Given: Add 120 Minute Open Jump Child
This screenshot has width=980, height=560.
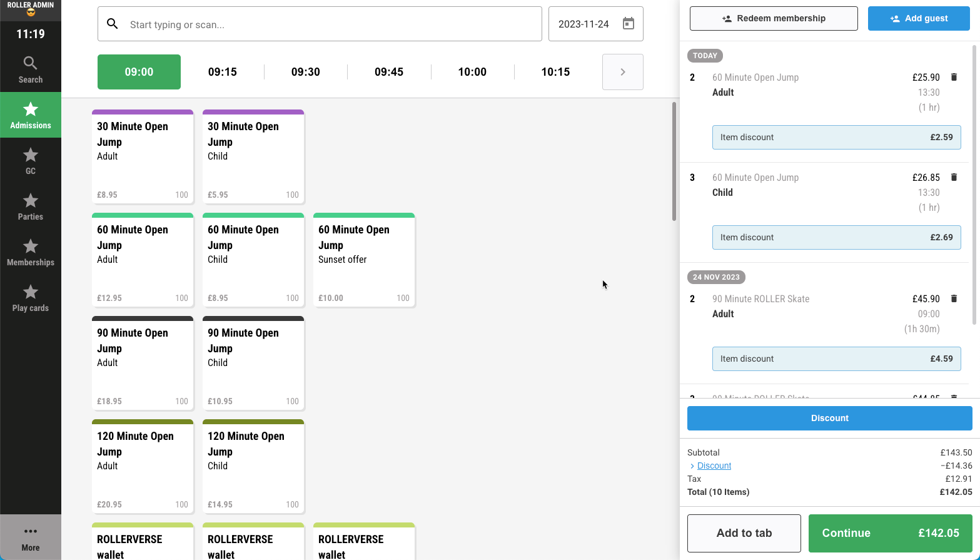Looking at the screenshot, I should 253,466.
